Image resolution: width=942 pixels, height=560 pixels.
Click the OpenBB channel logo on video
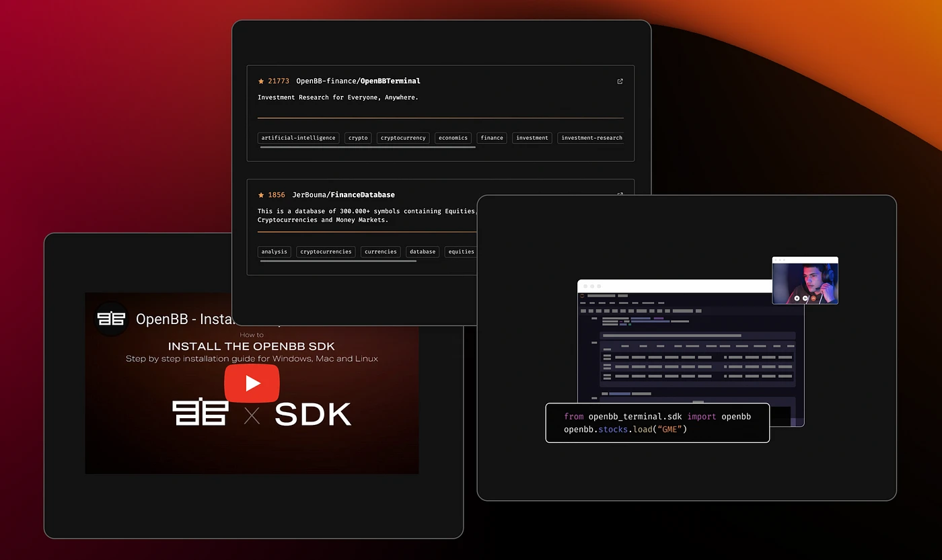[111, 319]
